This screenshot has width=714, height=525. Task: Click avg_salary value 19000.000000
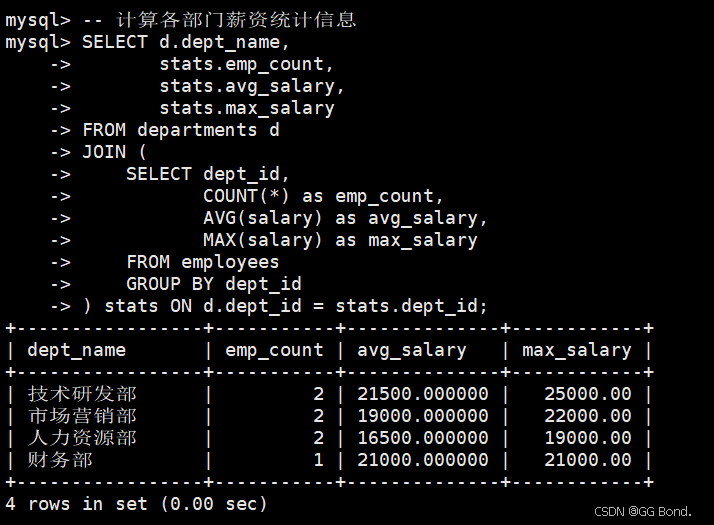423,416
